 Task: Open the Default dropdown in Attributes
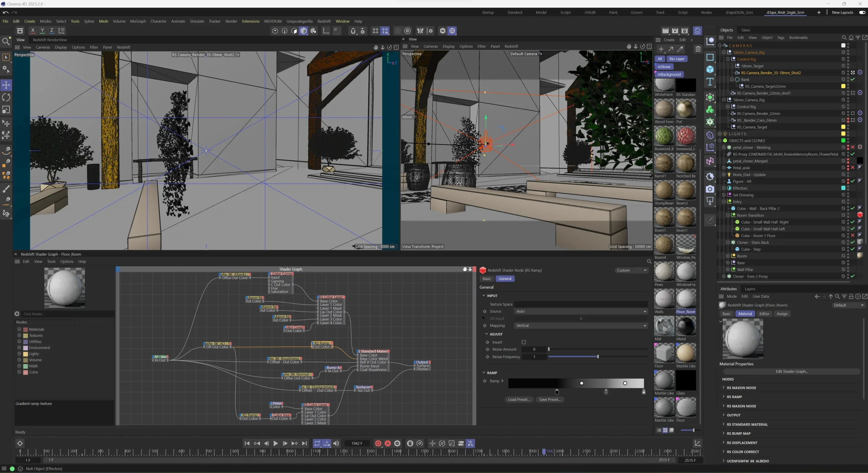point(849,305)
